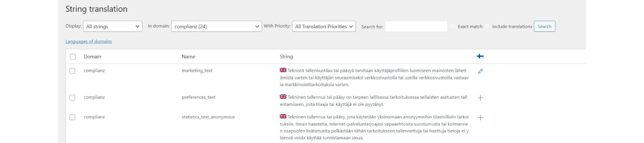
Task: Expand the All Translation Priorities dropdown
Action: [324, 26]
